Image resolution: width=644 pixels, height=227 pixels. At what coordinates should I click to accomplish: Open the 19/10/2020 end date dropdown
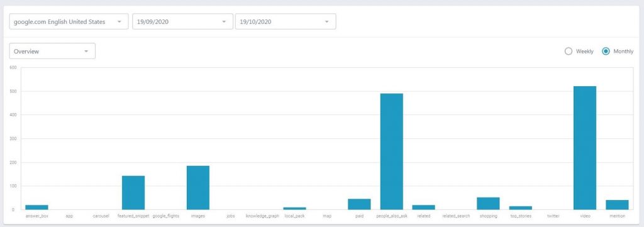point(286,22)
